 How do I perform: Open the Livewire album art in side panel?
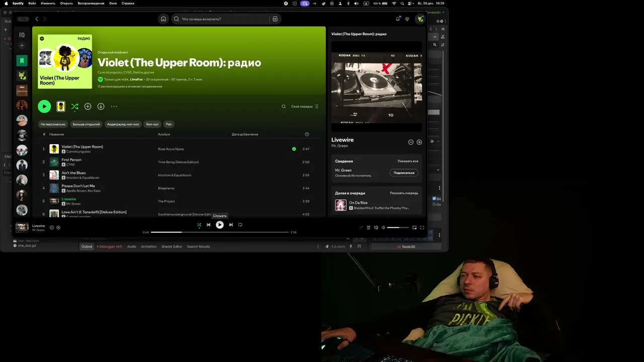pos(376,87)
